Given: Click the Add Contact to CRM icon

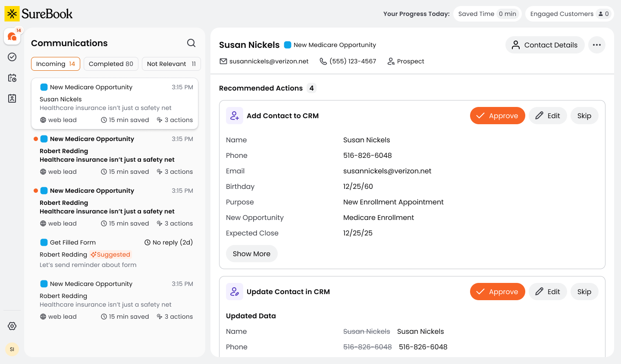Looking at the screenshot, I should click(x=235, y=116).
